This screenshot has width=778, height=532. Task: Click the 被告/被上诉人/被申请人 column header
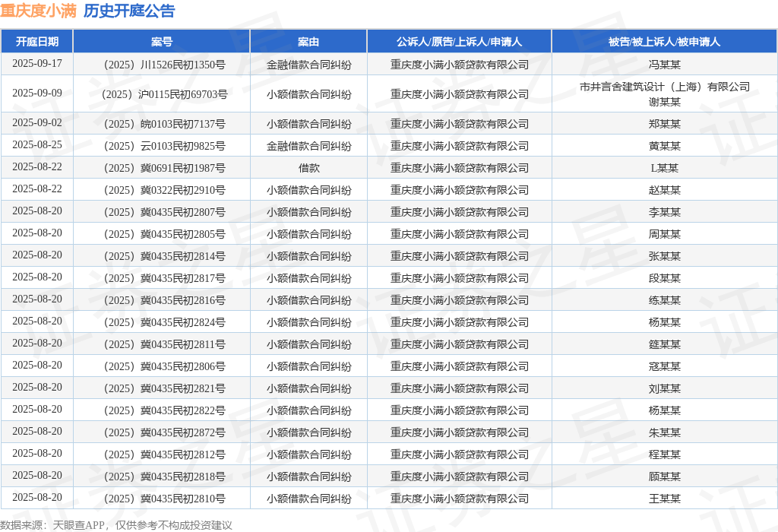664,42
